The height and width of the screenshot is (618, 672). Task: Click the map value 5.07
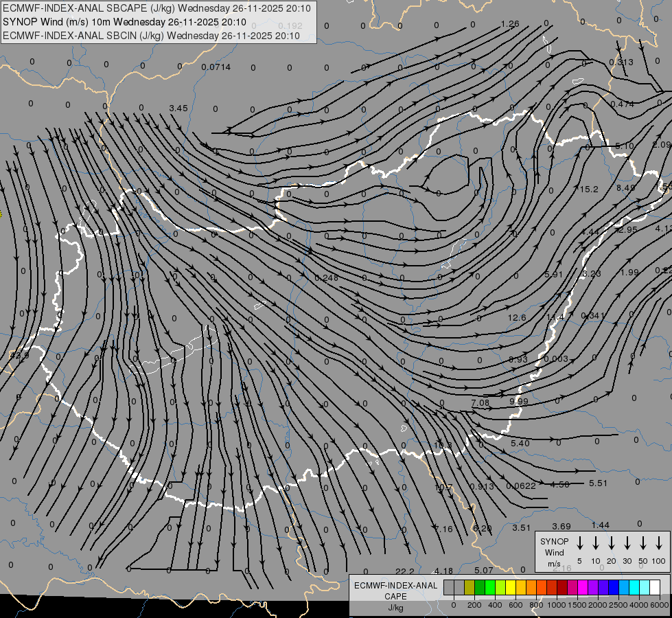pos(483,570)
